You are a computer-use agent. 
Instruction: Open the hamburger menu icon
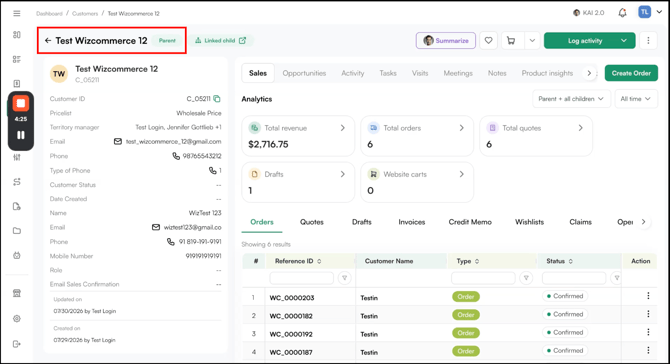click(x=17, y=14)
